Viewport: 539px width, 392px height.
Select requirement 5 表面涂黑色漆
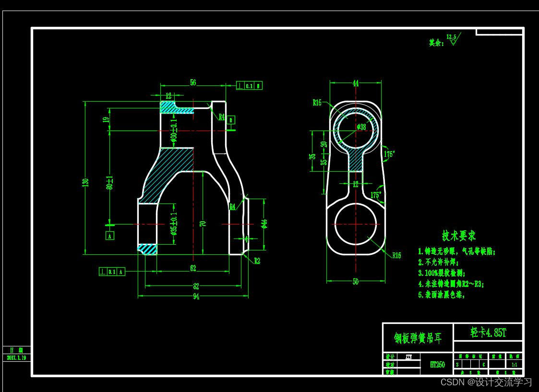coord(442,295)
